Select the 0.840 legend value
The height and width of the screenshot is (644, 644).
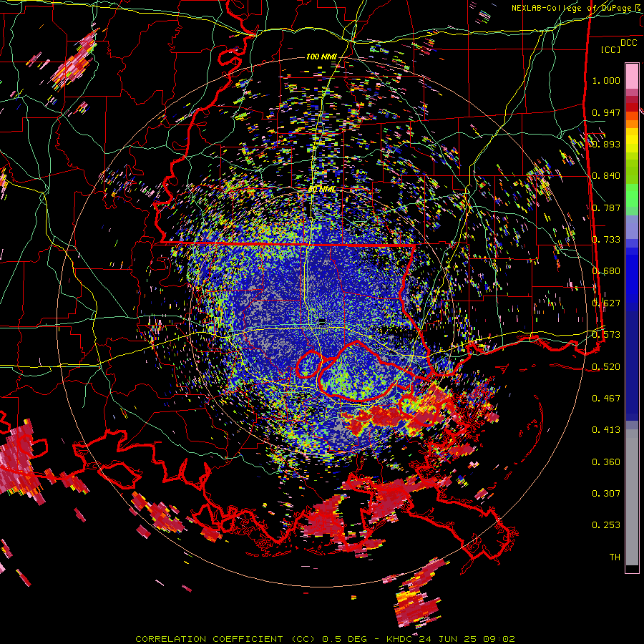click(x=606, y=176)
